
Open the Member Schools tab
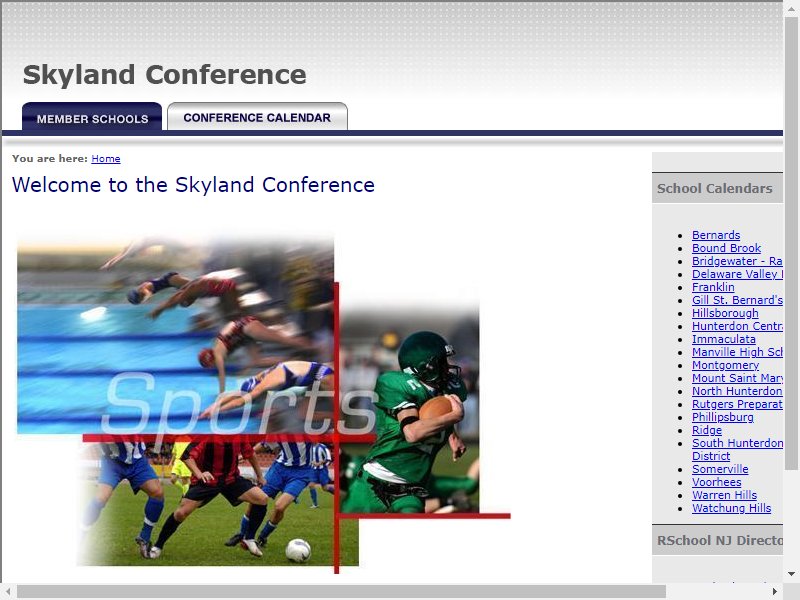coord(92,117)
